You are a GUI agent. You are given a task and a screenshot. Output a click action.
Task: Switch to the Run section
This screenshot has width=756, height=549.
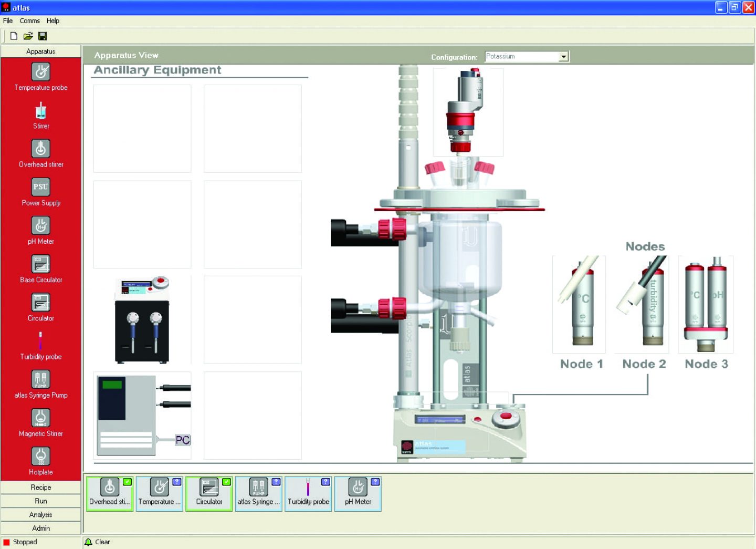tap(40, 501)
